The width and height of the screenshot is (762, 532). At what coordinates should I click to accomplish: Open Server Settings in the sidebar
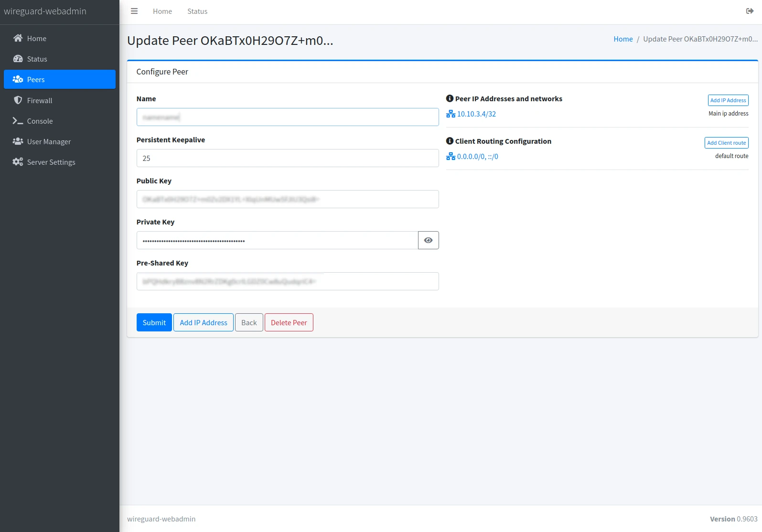pos(60,162)
